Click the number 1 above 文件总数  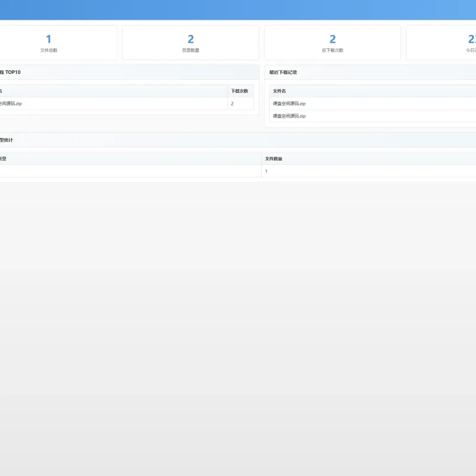point(49,39)
